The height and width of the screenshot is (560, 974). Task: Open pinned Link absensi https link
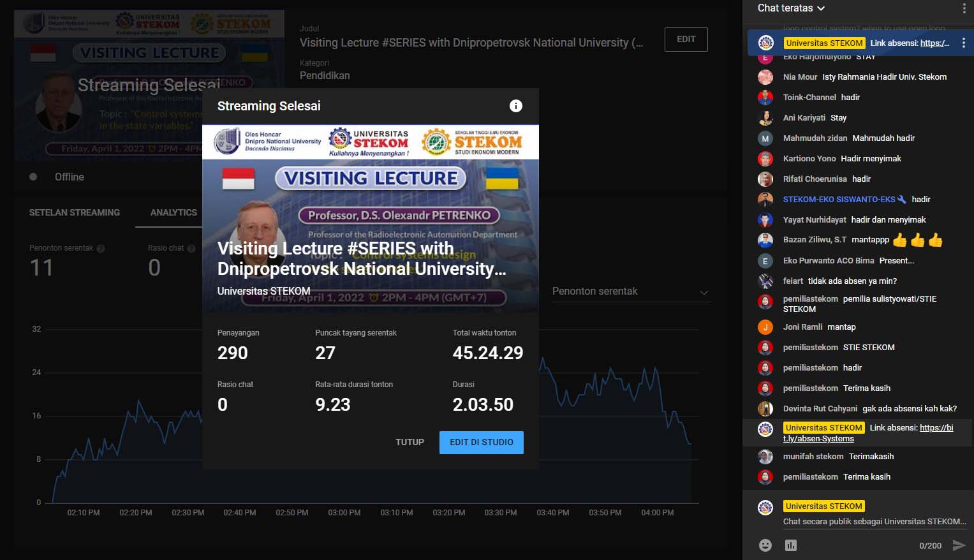(x=934, y=43)
